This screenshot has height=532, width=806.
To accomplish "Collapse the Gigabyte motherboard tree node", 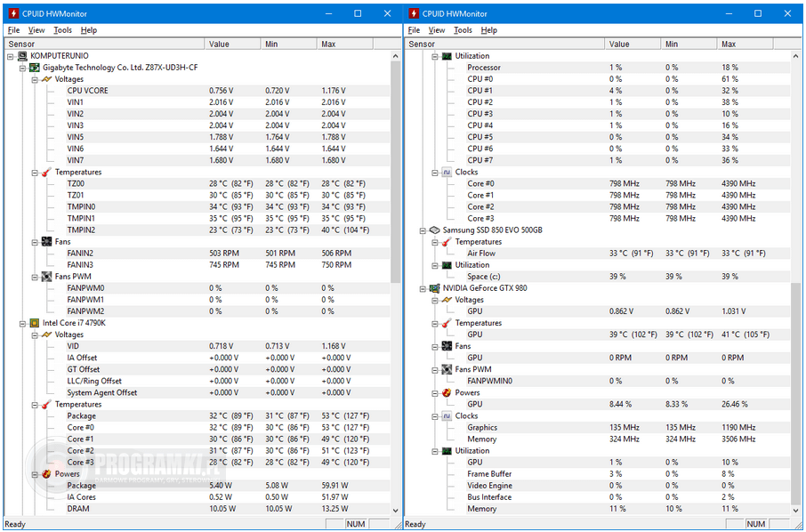I will (x=22, y=68).
